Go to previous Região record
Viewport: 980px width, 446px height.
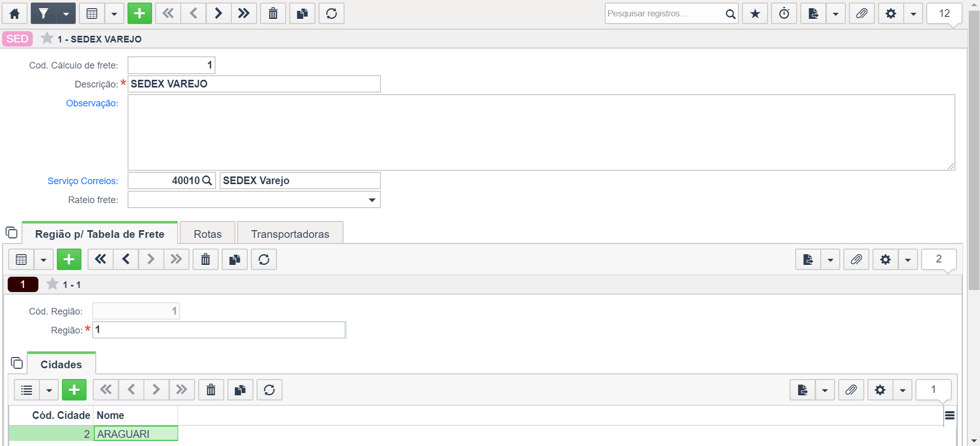tap(126, 259)
